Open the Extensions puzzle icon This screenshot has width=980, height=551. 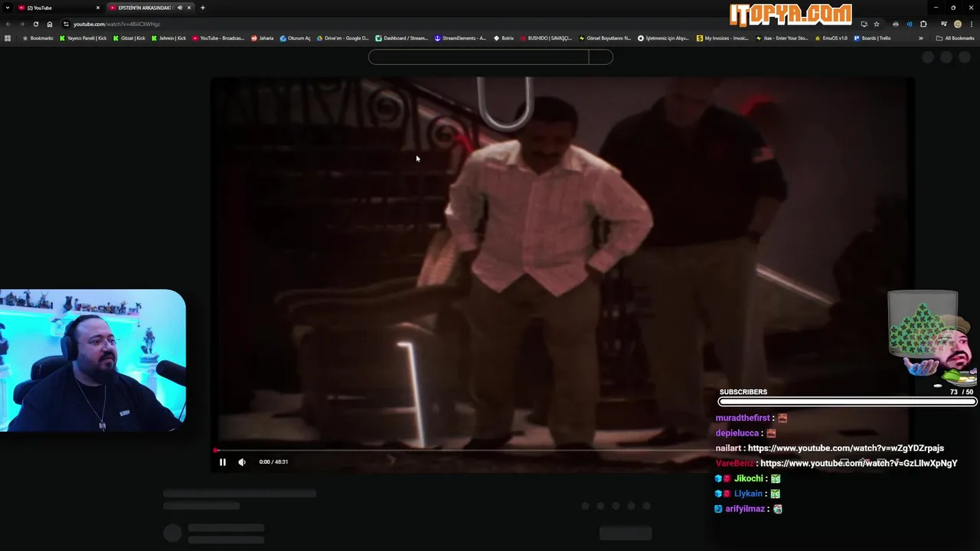click(x=923, y=24)
